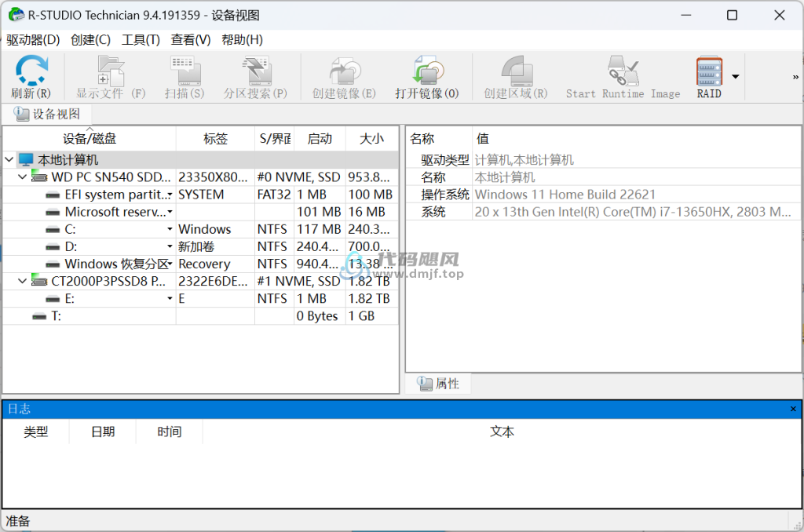804x532 pixels.
Task: Select the i7-13650HX system value
Action: pyautogui.click(x=633, y=212)
